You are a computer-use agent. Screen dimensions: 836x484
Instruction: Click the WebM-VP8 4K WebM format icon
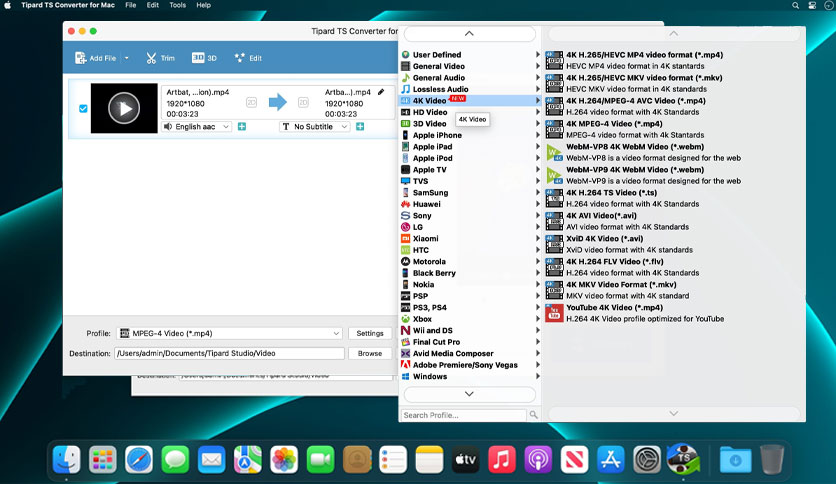[554, 152]
